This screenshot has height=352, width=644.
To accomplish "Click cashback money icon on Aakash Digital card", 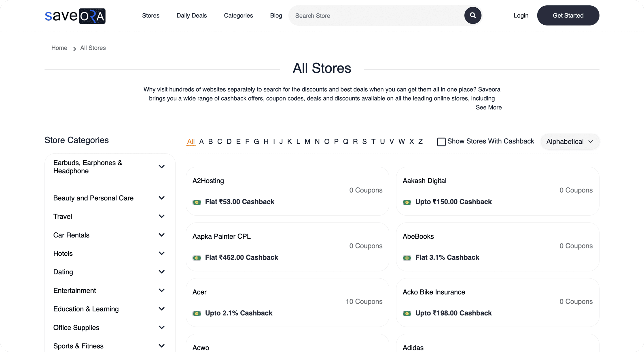I will pos(407,202).
